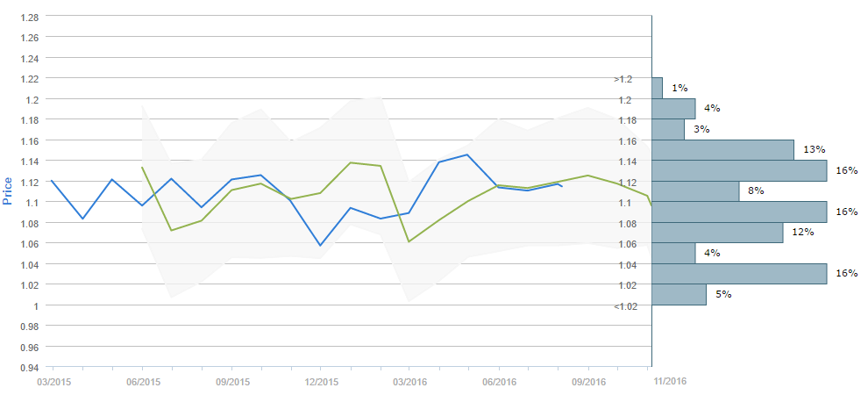Click the 12% distribution bar

[x=718, y=233]
